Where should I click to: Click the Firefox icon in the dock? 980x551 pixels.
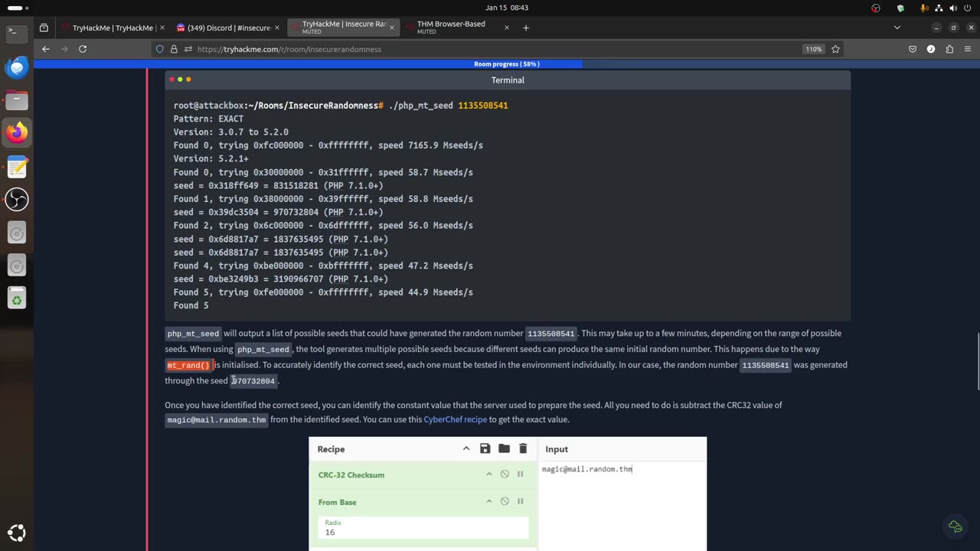point(17,132)
